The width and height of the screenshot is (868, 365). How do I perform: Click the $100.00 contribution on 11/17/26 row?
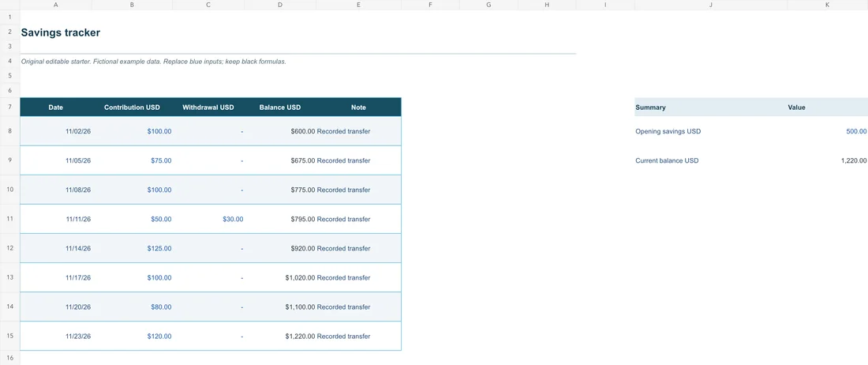click(x=133, y=277)
